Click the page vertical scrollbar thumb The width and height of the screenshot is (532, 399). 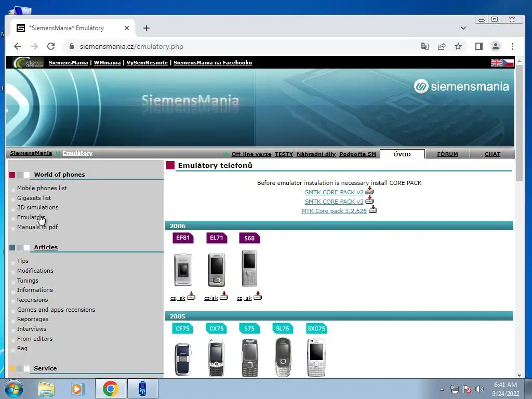[519, 123]
